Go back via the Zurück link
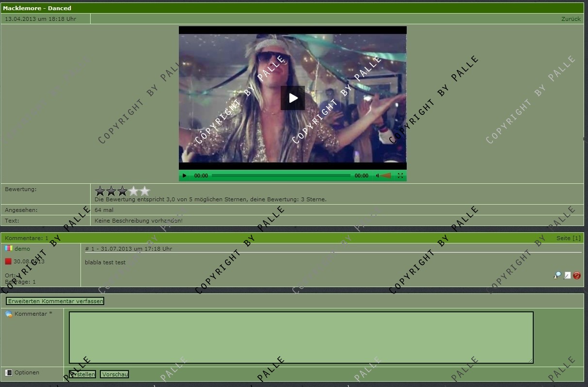The image size is (588, 387). point(571,19)
